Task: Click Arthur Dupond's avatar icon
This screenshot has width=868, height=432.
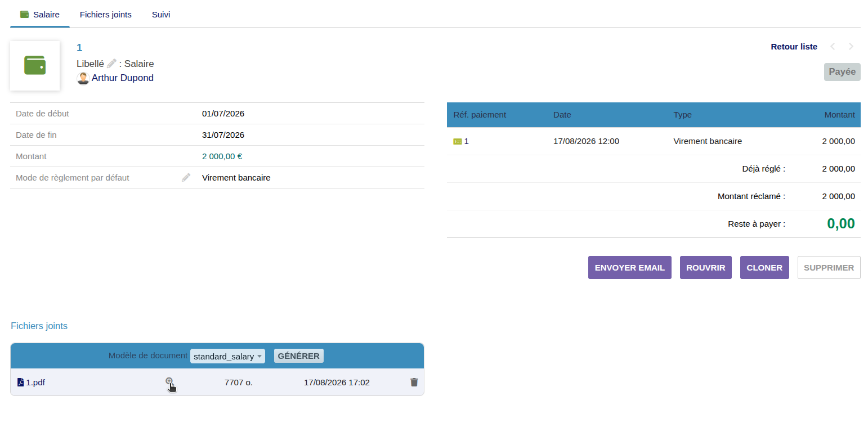Action: pyautogui.click(x=83, y=78)
